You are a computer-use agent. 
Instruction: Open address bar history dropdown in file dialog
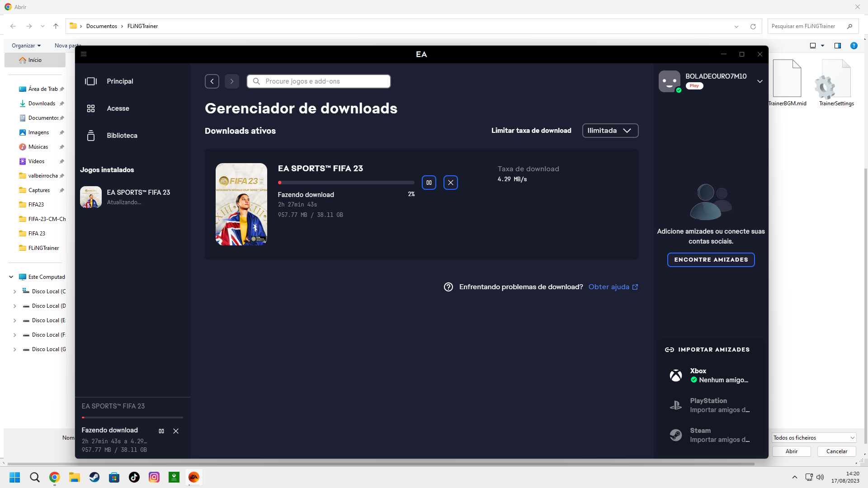coord(736,27)
